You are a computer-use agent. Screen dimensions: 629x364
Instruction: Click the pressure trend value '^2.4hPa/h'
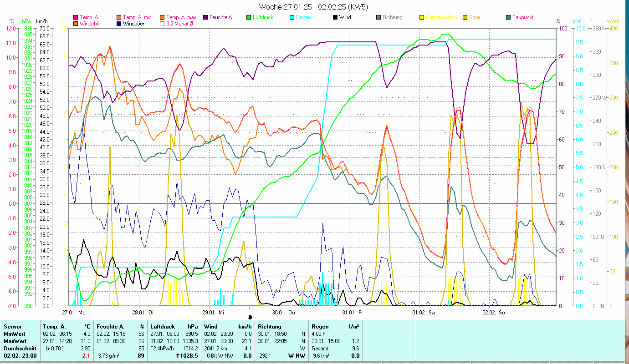(x=163, y=348)
